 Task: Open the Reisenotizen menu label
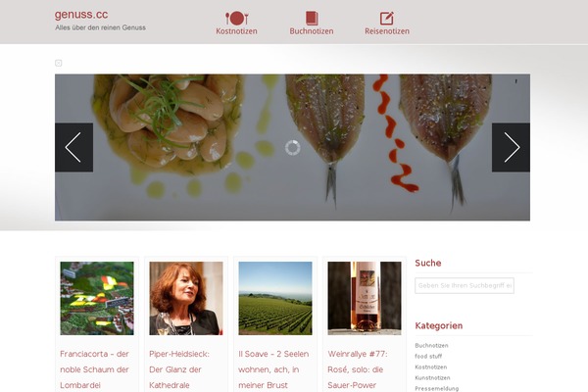pos(387,31)
